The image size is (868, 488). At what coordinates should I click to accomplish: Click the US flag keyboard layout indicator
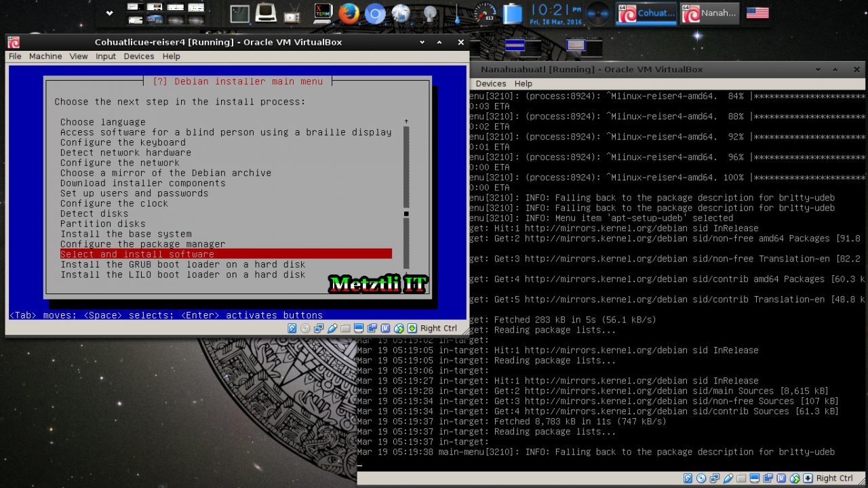(757, 13)
